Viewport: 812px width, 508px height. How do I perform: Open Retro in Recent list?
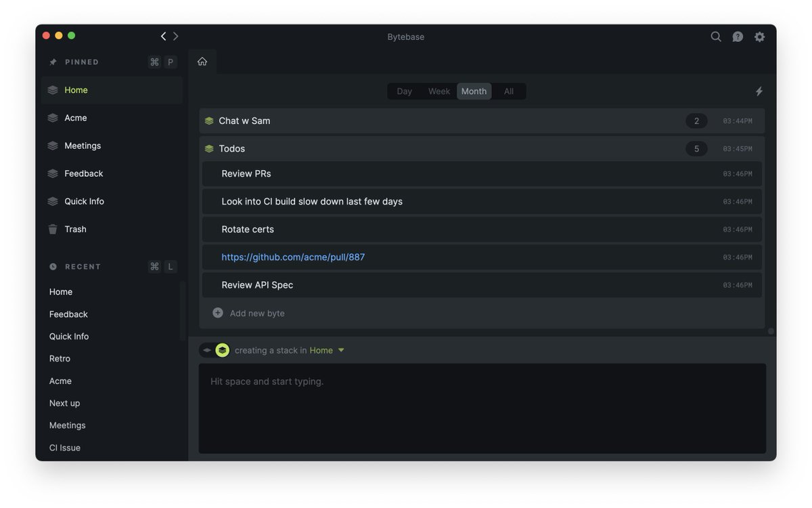[60, 359]
